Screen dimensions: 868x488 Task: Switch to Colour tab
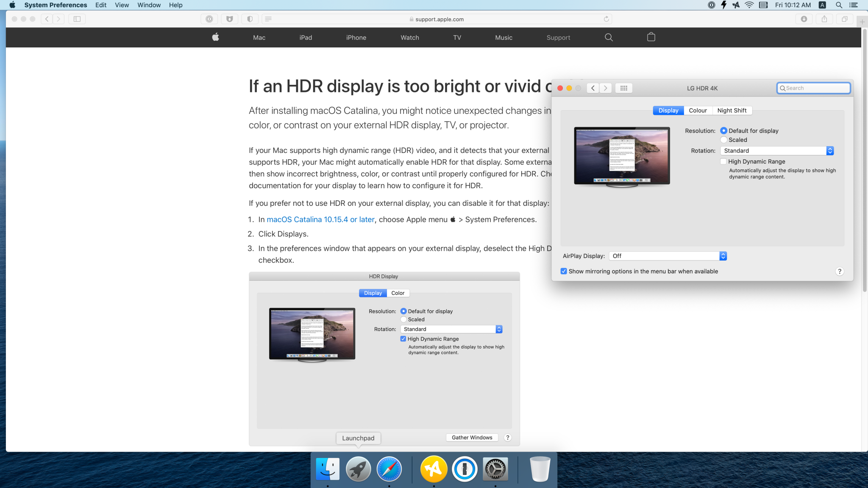click(x=698, y=111)
